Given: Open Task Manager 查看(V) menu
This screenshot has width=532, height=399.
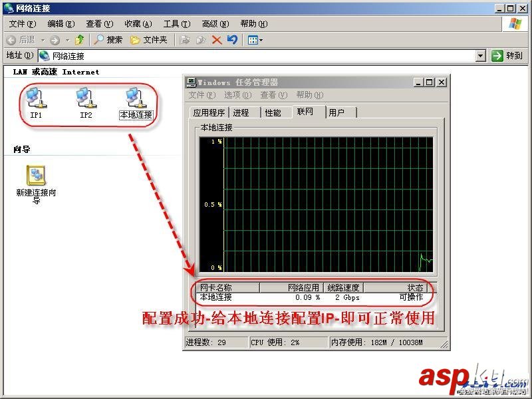Looking at the screenshot, I should click(273, 95).
